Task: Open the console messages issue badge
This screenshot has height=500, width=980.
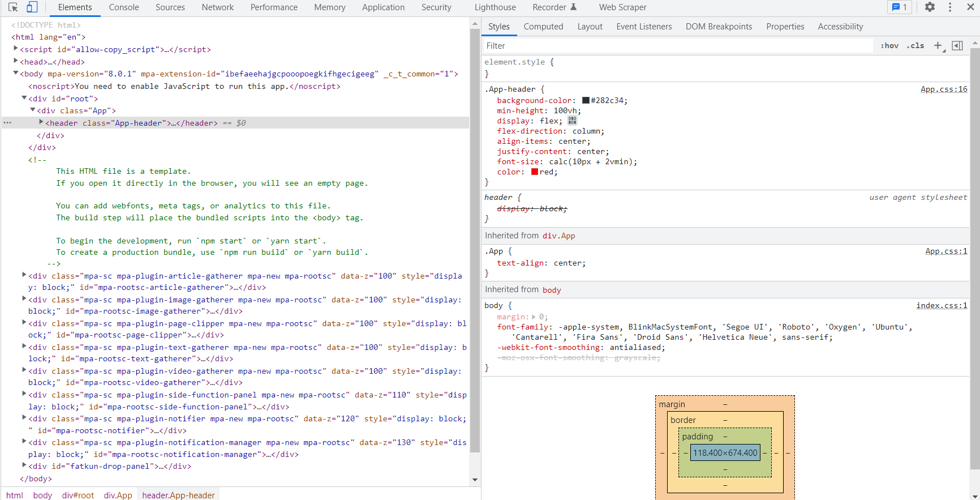Action: 900,7
